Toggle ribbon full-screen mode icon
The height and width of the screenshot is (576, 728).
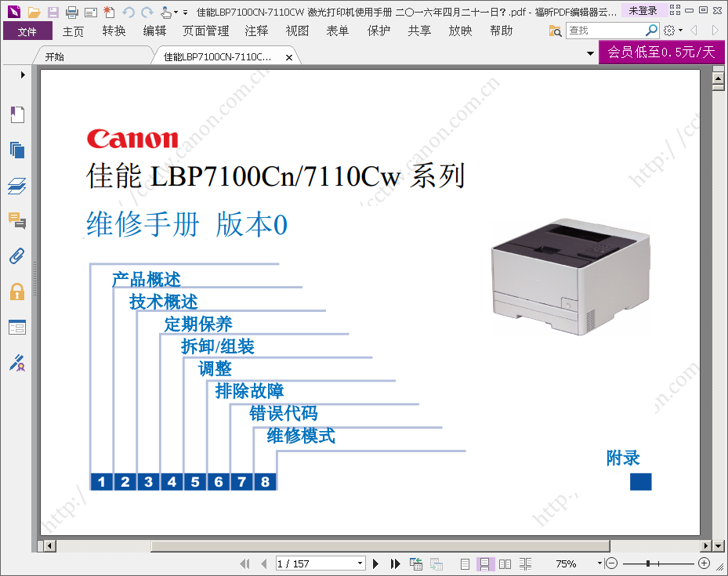click(675, 10)
